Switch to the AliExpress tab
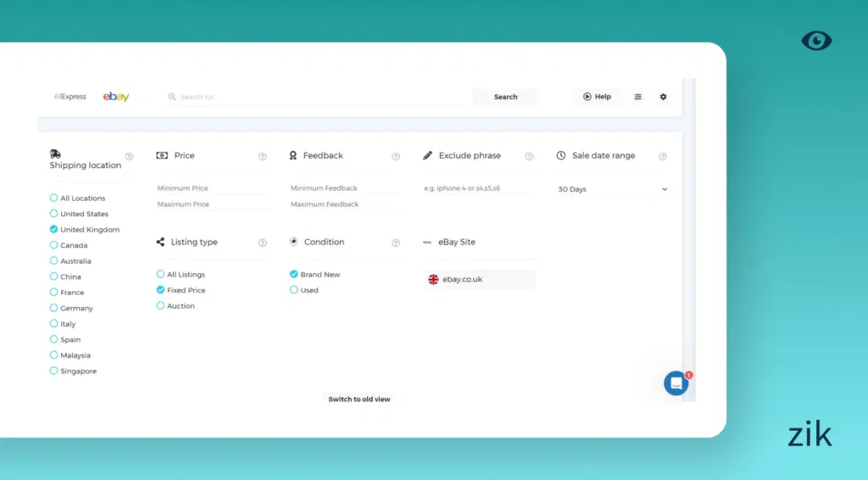868x480 pixels. [70, 97]
